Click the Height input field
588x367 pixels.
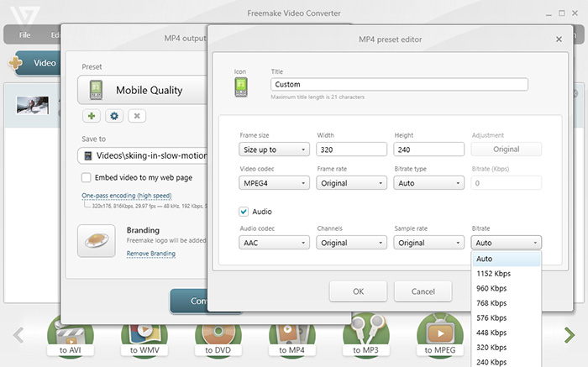[428, 149]
